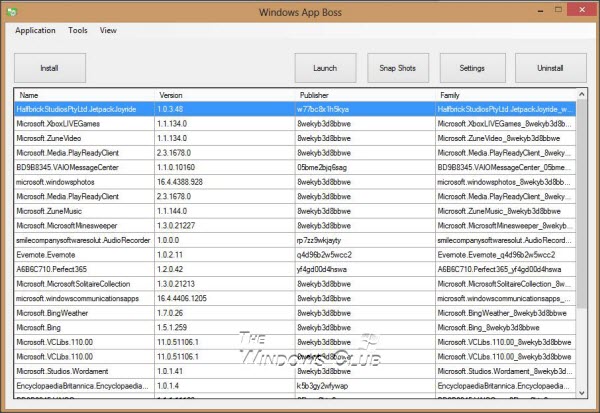Click version 1.7.0.26 cell
Screen dimensions: 600x413
tap(225, 313)
